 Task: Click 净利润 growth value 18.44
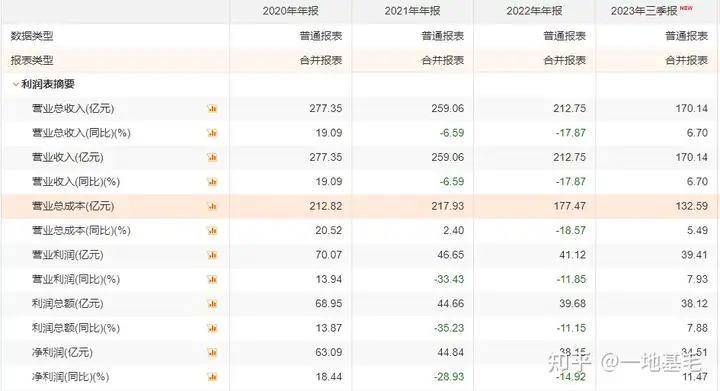[x=329, y=377]
